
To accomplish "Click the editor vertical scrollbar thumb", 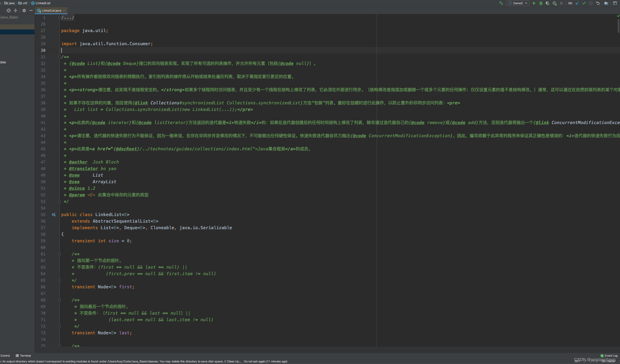I will coord(618,26).
